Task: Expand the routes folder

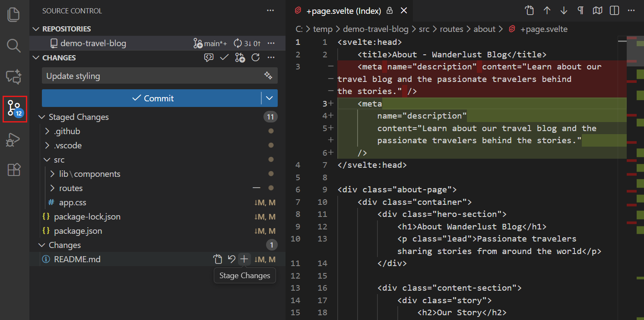Action: coord(51,188)
